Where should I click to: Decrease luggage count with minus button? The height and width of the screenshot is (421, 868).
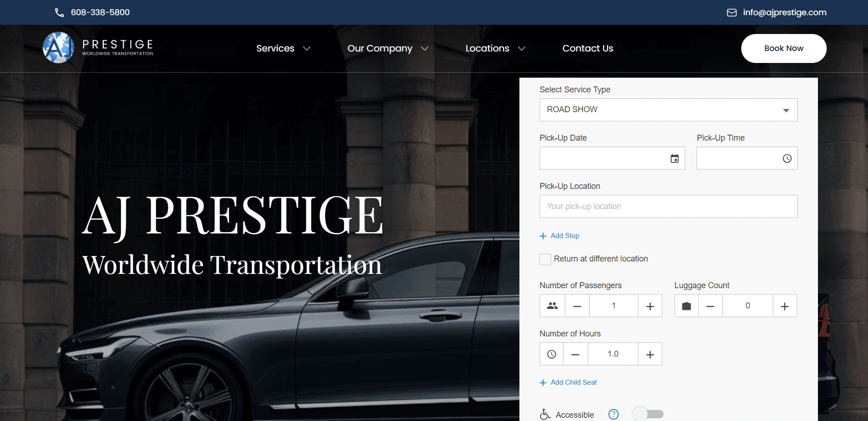pos(710,306)
